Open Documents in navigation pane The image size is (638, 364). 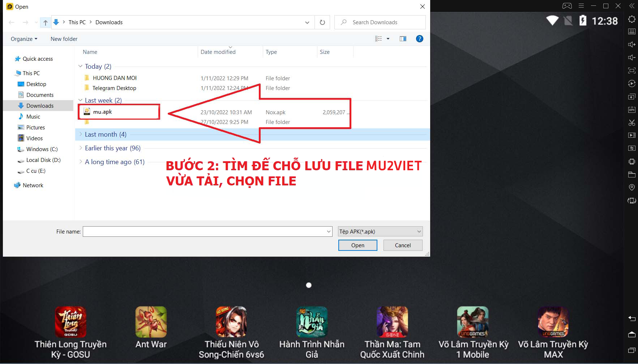tap(40, 95)
